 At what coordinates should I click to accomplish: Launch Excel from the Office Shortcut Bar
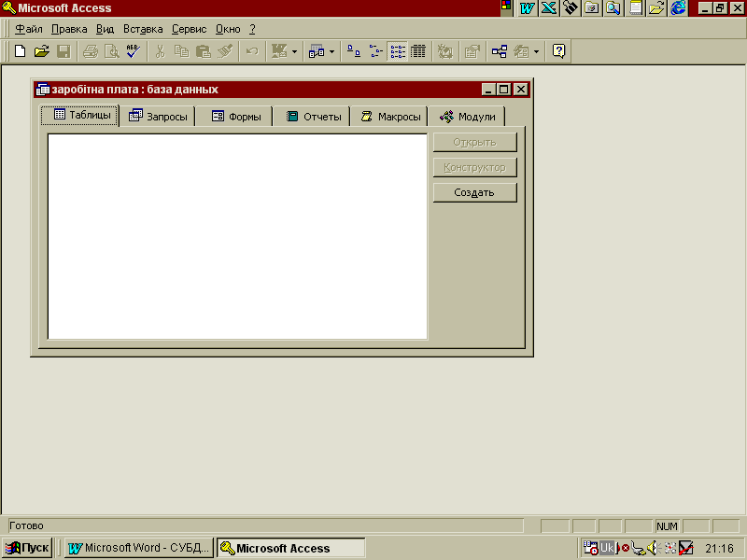click(549, 7)
